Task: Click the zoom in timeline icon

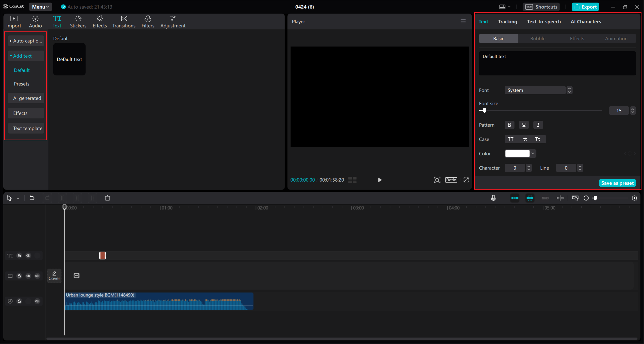Action: [634, 198]
